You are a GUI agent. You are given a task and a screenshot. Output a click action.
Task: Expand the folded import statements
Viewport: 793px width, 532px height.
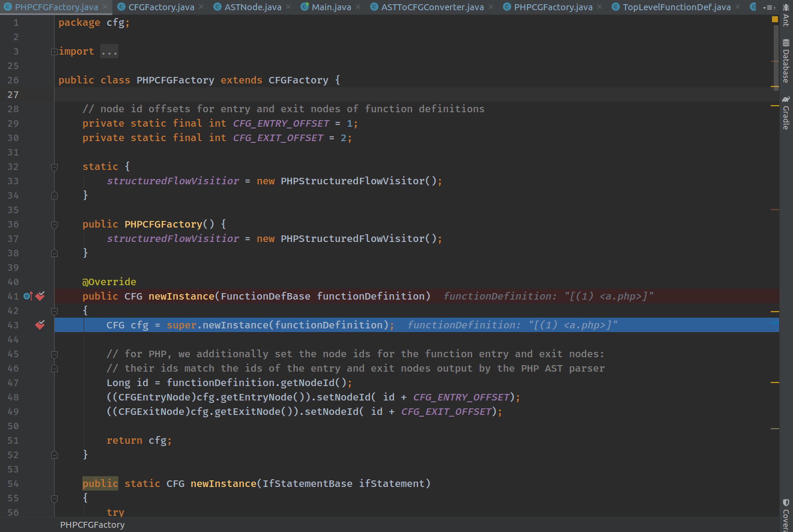54,52
